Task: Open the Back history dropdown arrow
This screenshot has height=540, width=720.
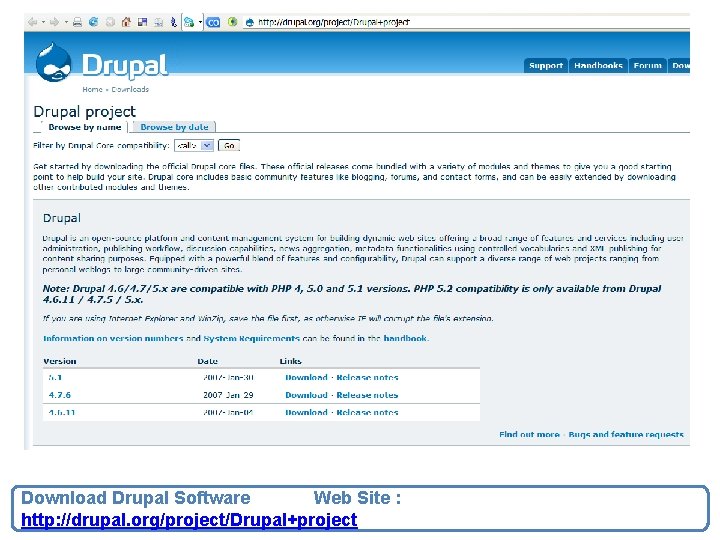Action: click(x=43, y=22)
